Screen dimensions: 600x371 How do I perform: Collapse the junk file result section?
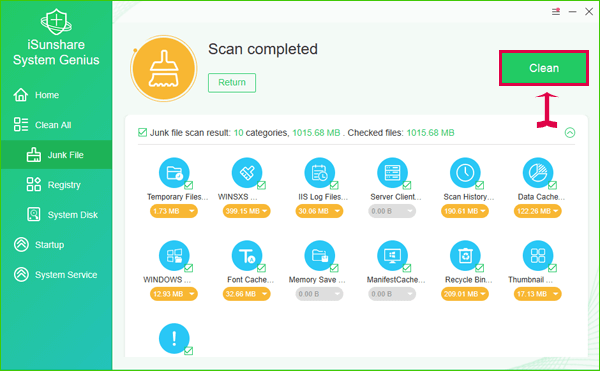point(570,133)
